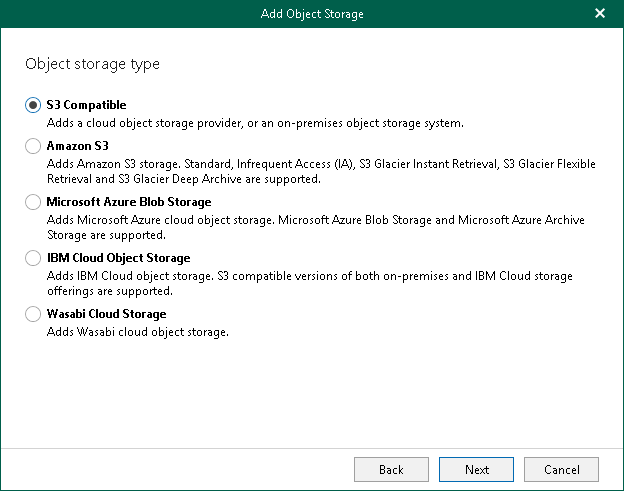This screenshot has width=624, height=491.
Task: Click the "Object storage type" heading
Action: click(x=92, y=64)
